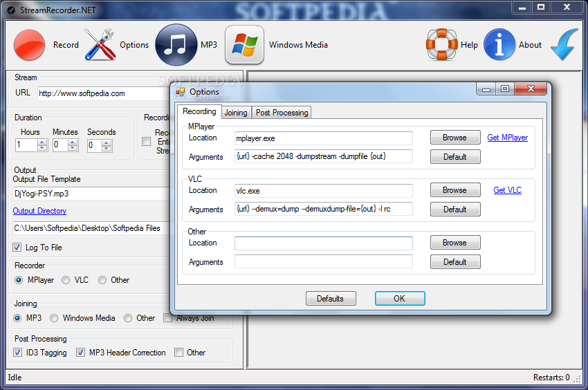Viewport: 588px width, 390px height.
Task: Click the Output File Template field
Action: 91,194
